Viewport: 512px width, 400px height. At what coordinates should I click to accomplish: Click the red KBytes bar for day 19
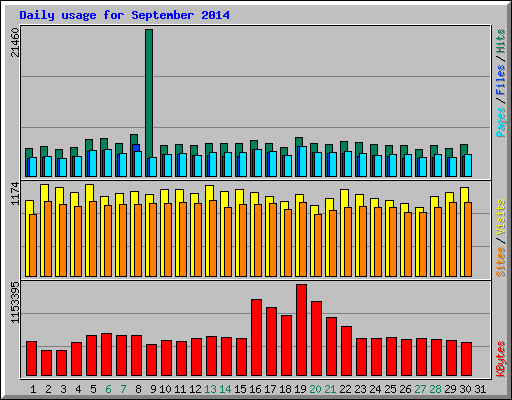pyautogui.click(x=302, y=330)
